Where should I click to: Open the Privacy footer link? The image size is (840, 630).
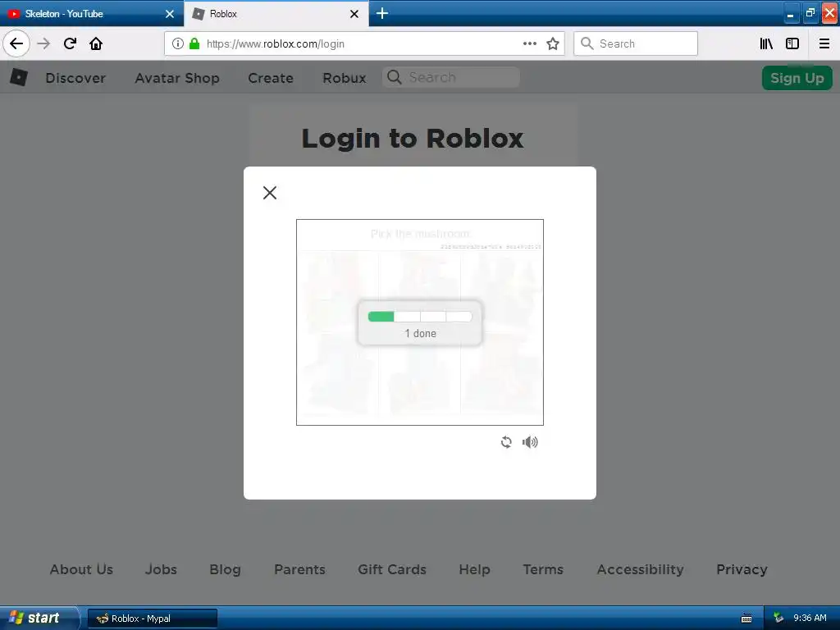click(x=742, y=569)
